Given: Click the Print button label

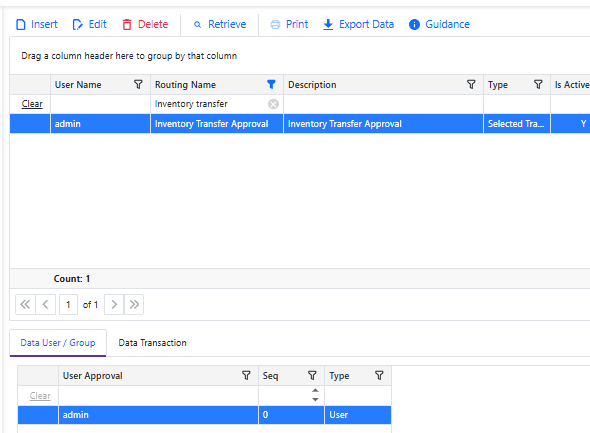Looking at the screenshot, I should 297,24.
